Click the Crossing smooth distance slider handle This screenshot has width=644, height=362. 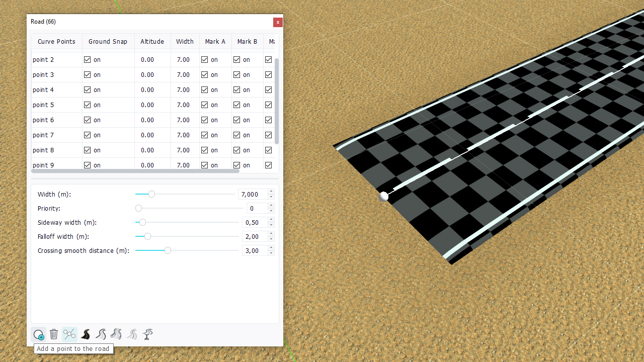(168, 250)
